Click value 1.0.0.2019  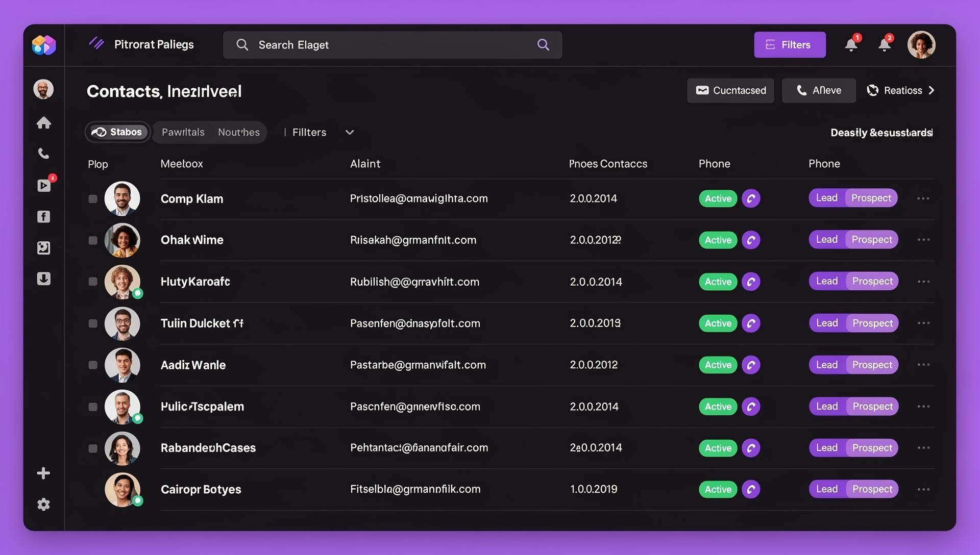[x=594, y=489]
